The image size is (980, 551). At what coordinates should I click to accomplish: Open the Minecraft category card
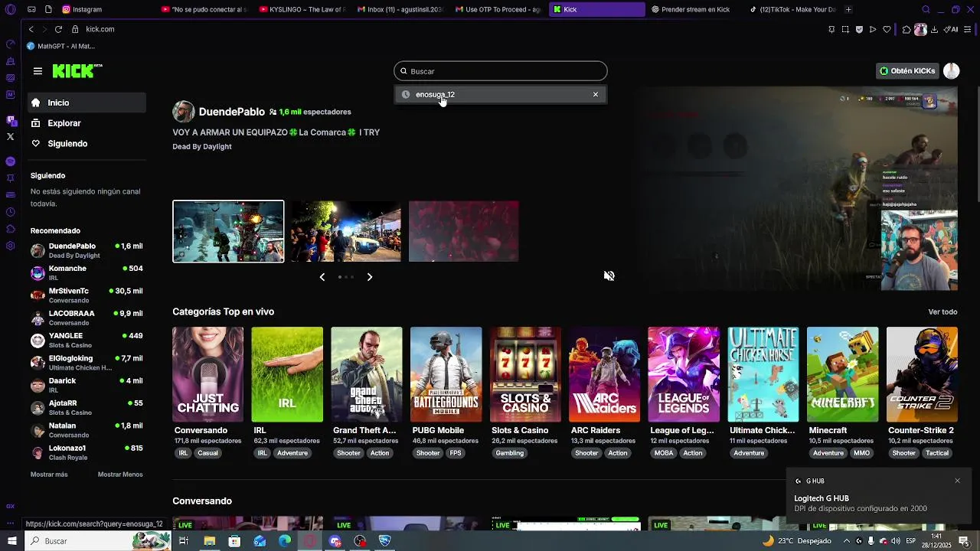tap(842, 375)
